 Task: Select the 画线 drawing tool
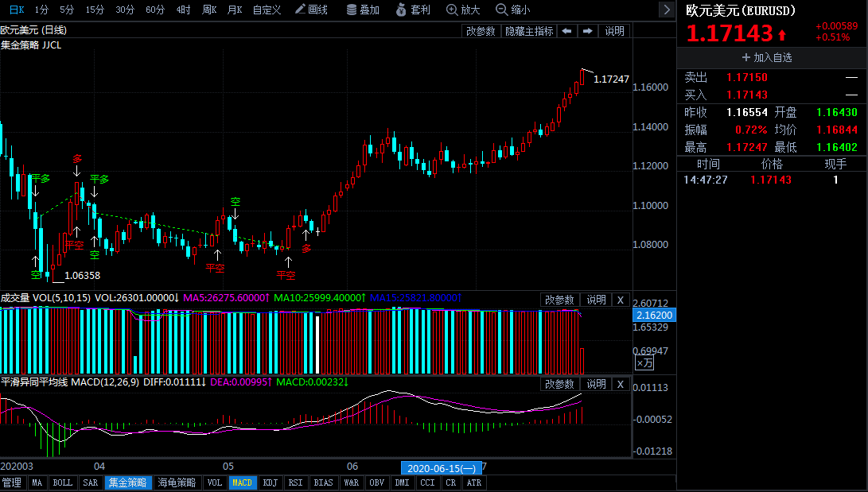click(x=311, y=10)
